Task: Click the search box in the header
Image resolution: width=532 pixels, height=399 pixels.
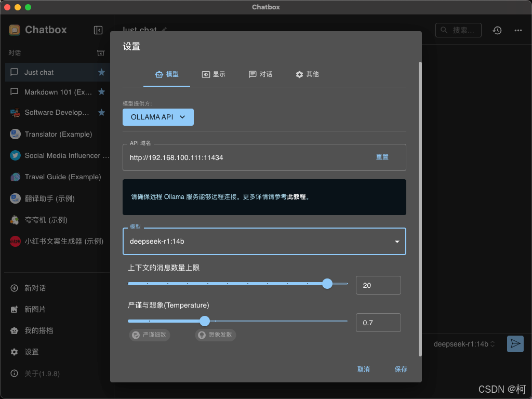Action: [458, 30]
